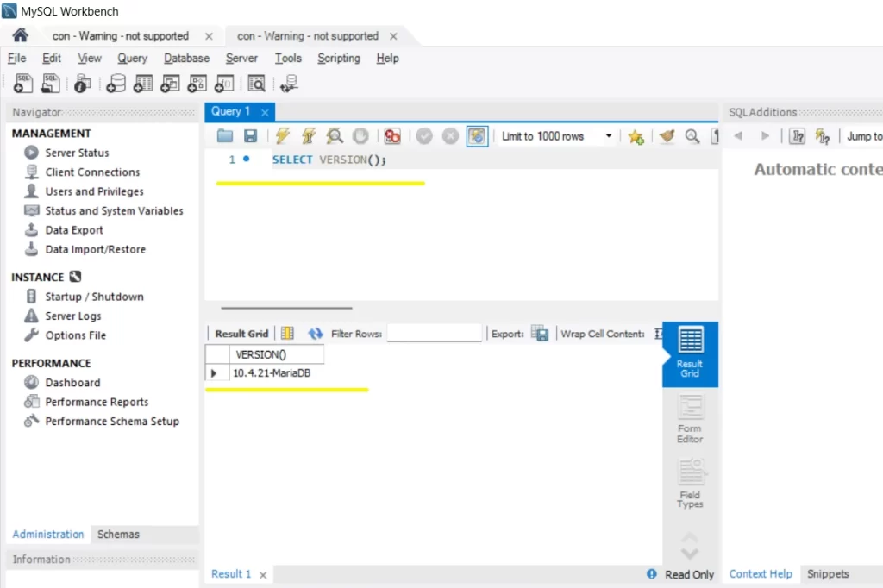
Task: Open the Scripting menu
Action: (x=338, y=58)
